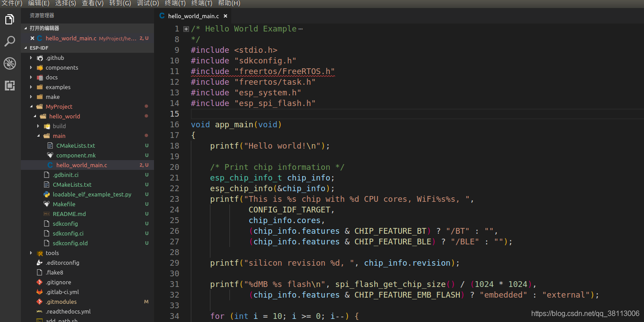Expand the .github folder arrow

point(31,58)
